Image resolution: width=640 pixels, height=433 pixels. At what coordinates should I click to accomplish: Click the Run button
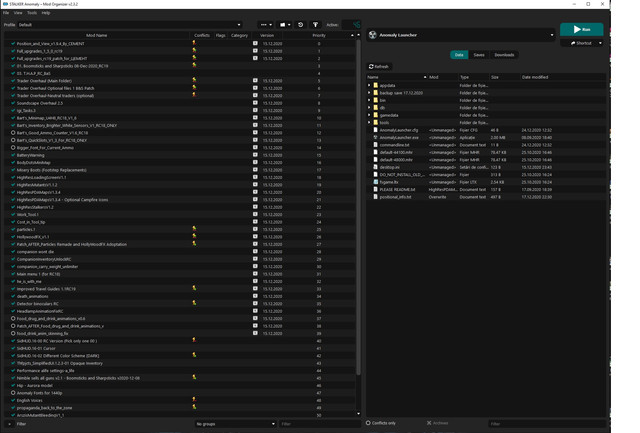coord(581,29)
